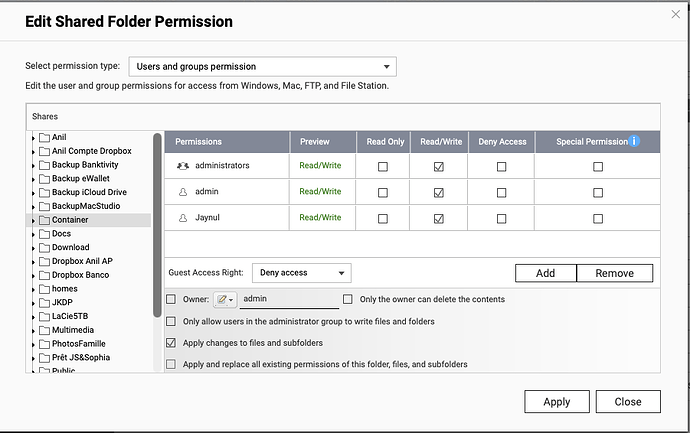
Task: Click the Container folder icon
Action: [x=44, y=220]
